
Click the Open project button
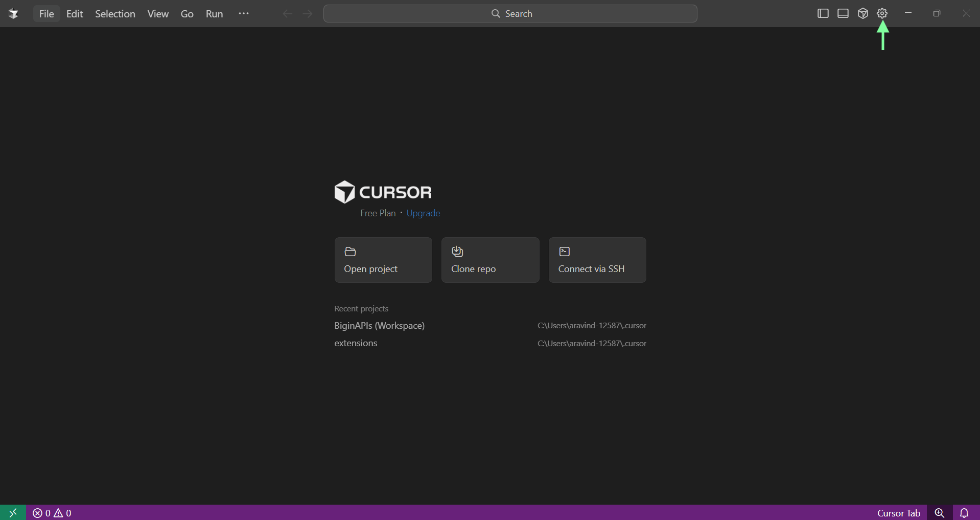pos(383,260)
